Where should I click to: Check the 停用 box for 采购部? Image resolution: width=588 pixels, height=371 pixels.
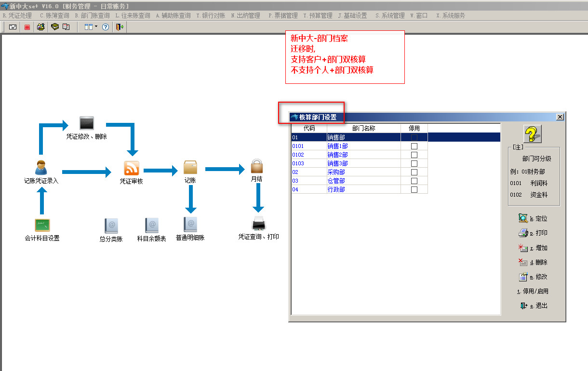[x=414, y=172]
